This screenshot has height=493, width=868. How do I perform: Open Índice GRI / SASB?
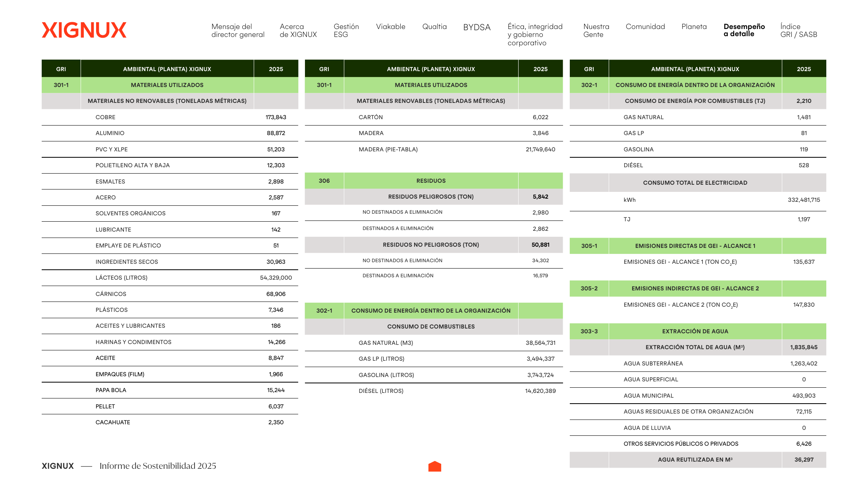799,31
